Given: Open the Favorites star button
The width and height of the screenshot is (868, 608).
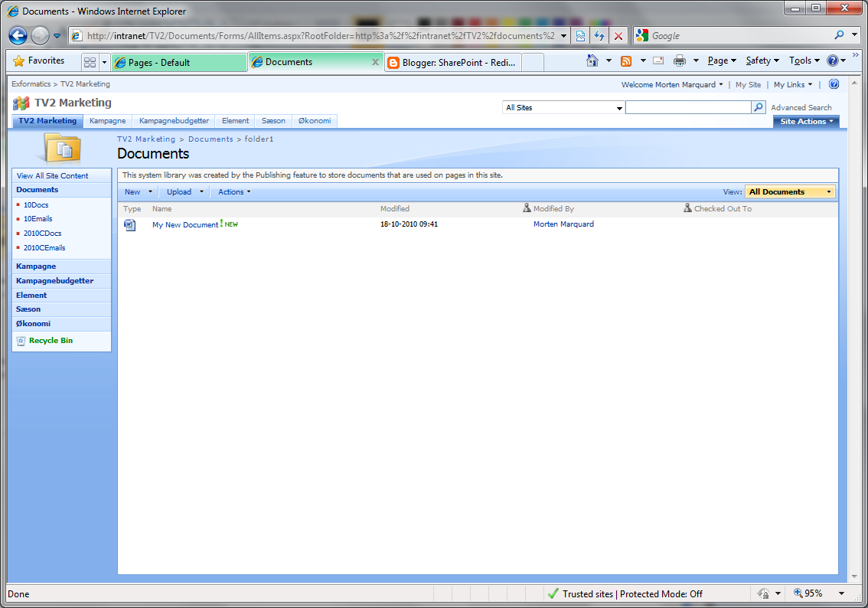Looking at the screenshot, I should point(39,61).
